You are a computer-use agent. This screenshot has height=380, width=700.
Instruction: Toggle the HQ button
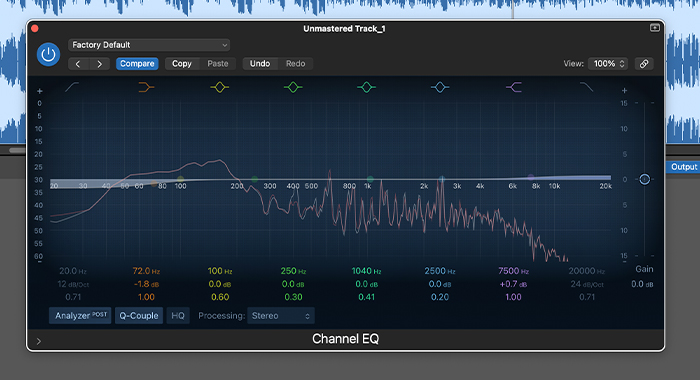178,316
